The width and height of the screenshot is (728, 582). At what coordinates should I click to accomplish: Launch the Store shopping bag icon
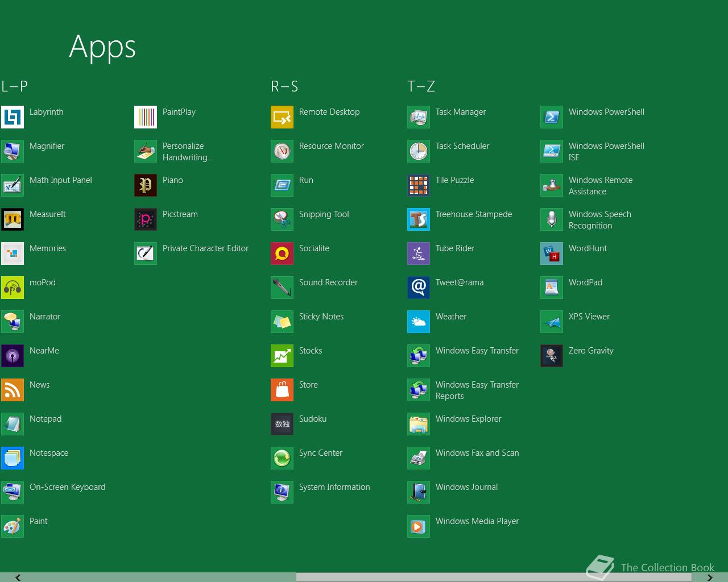pyautogui.click(x=282, y=390)
